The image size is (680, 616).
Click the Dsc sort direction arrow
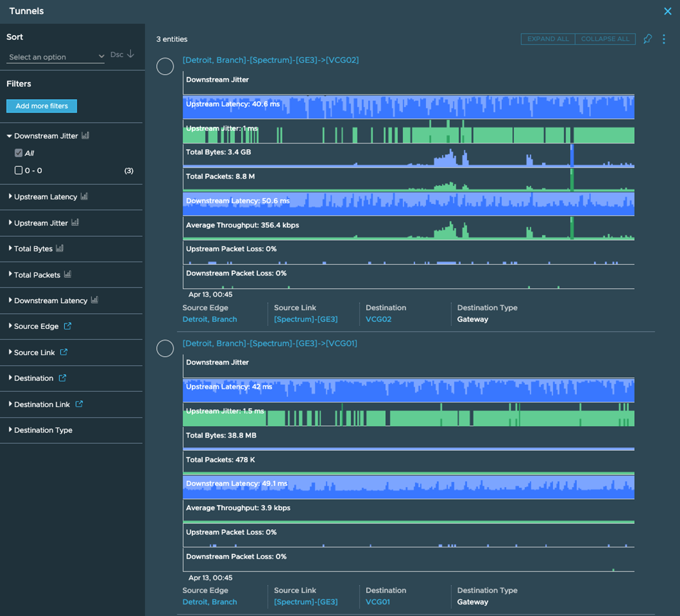pos(130,55)
